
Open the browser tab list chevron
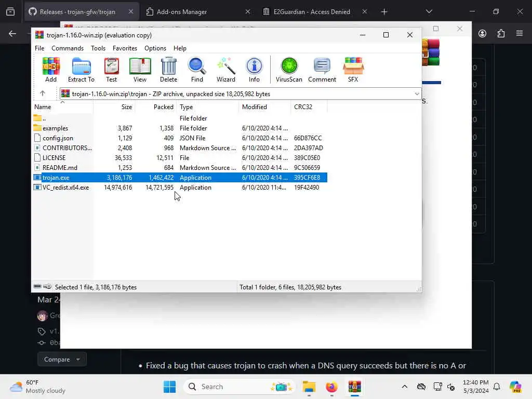click(x=429, y=11)
